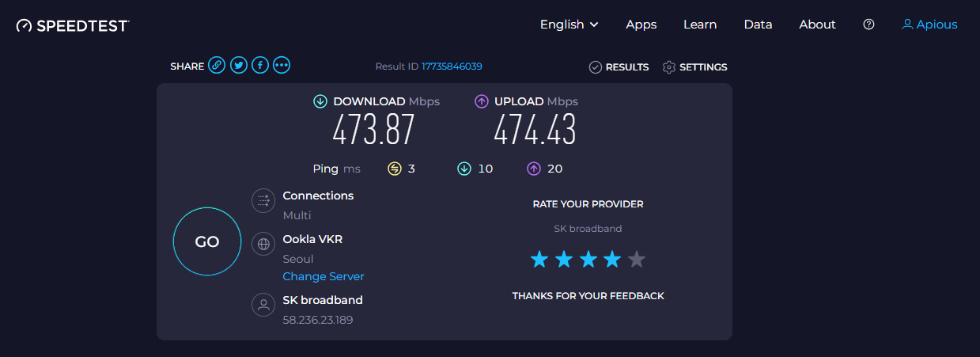Open the SETTINGS page

[x=703, y=67]
